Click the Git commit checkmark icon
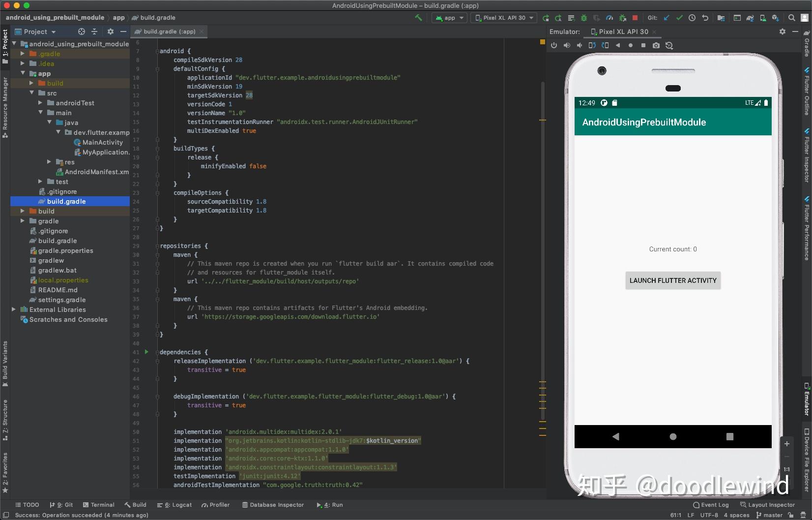Image resolution: width=812 pixels, height=520 pixels. pos(679,18)
